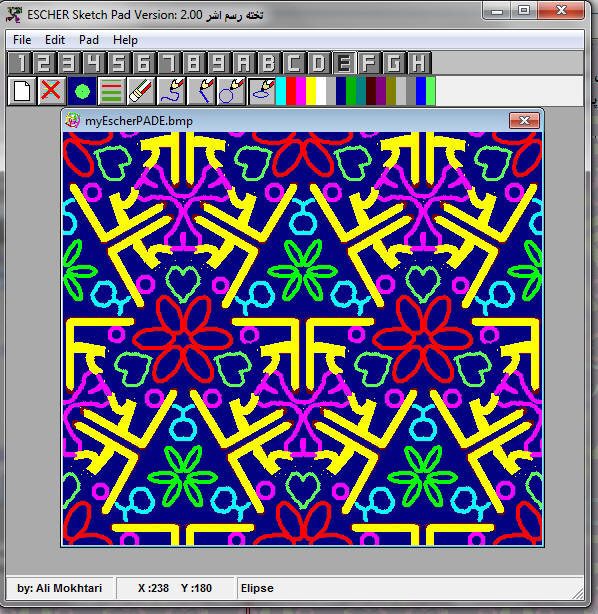Select the Eraser tool
Viewport: 598px width, 614px height.
(x=141, y=91)
